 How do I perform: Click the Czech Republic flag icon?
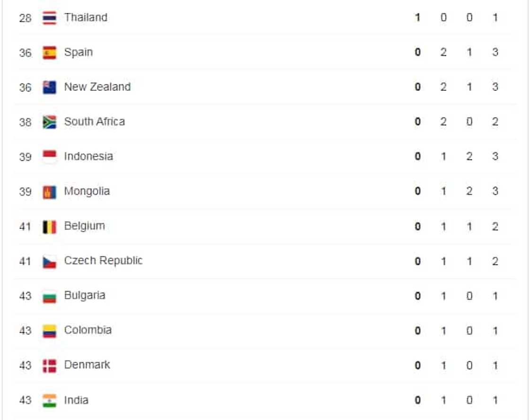click(x=49, y=261)
